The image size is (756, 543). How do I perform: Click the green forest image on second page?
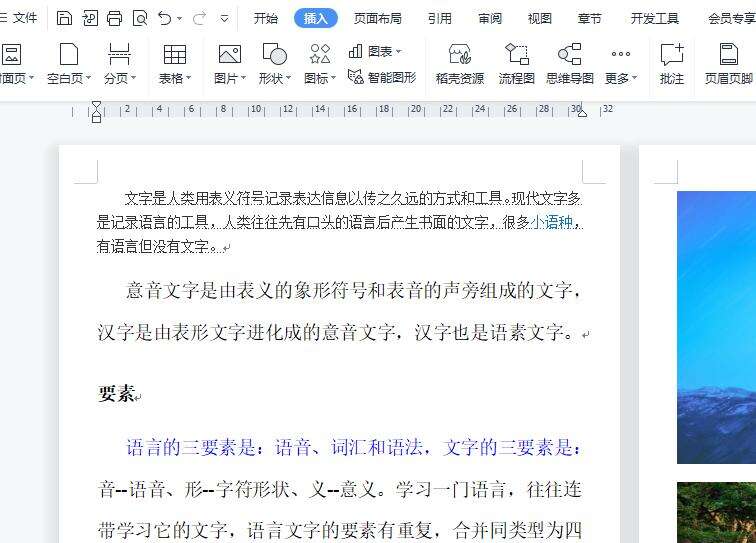coord(716,513)
